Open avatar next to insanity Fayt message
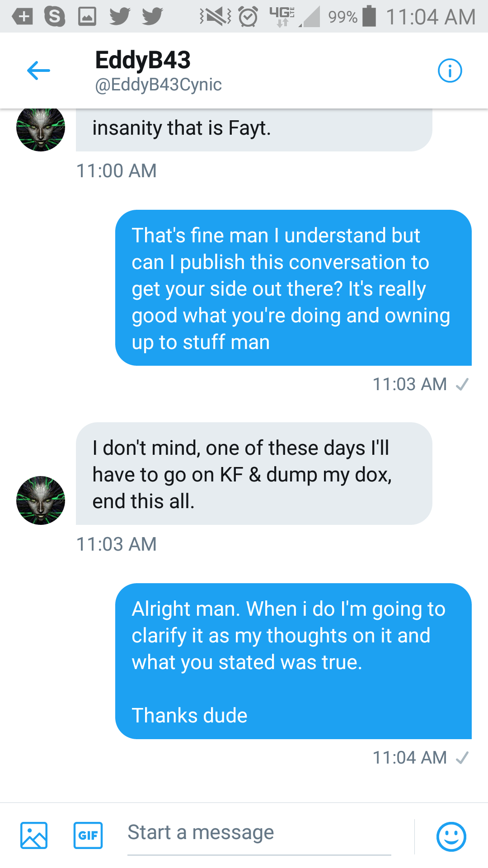 point(41,129)
